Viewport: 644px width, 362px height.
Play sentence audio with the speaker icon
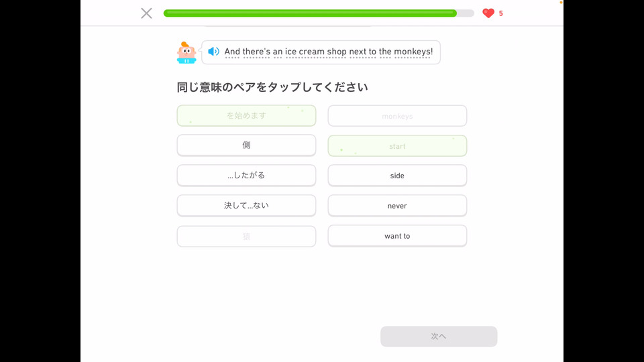point(213,52)
